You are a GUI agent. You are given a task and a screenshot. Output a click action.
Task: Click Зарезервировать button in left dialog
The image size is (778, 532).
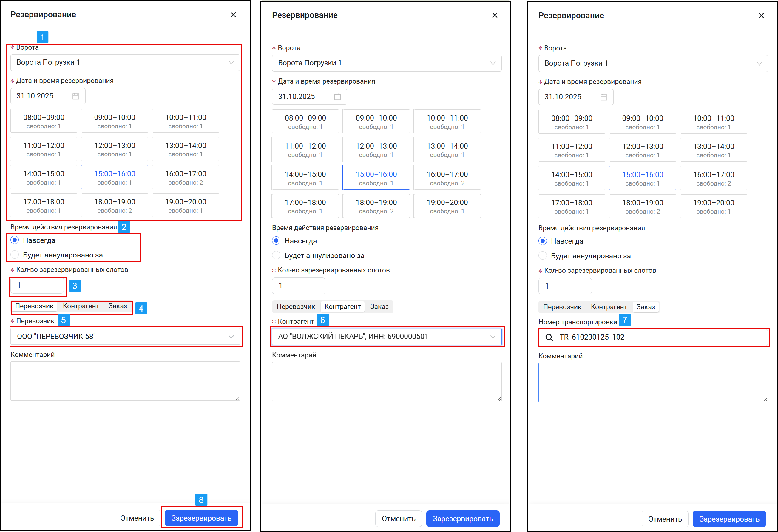[x=201, y=518]
